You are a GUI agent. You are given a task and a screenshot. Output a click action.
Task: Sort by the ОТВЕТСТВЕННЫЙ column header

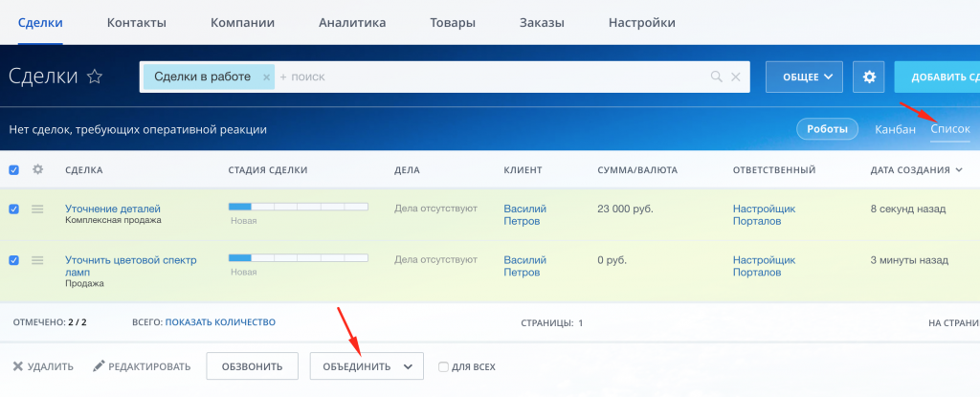(x=773, y=170)
